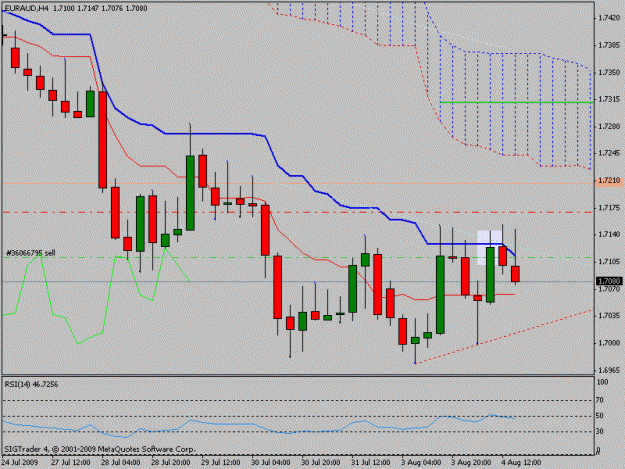Click the 1.7175 price axis label
The width and height of the screenshot is (625, 469).
[609, 208]
